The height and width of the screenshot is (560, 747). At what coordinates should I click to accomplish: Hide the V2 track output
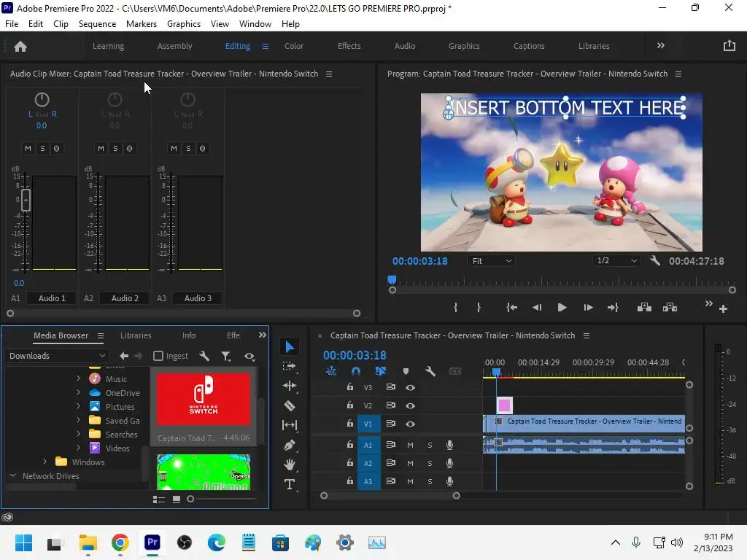410,406
